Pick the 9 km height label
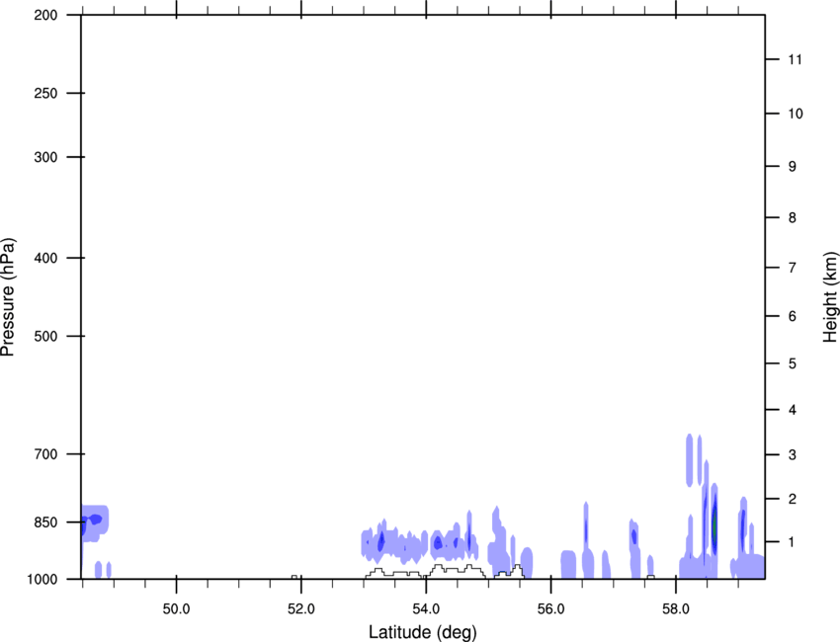Viewport: 840px width, 642px height. click(793, 167)
